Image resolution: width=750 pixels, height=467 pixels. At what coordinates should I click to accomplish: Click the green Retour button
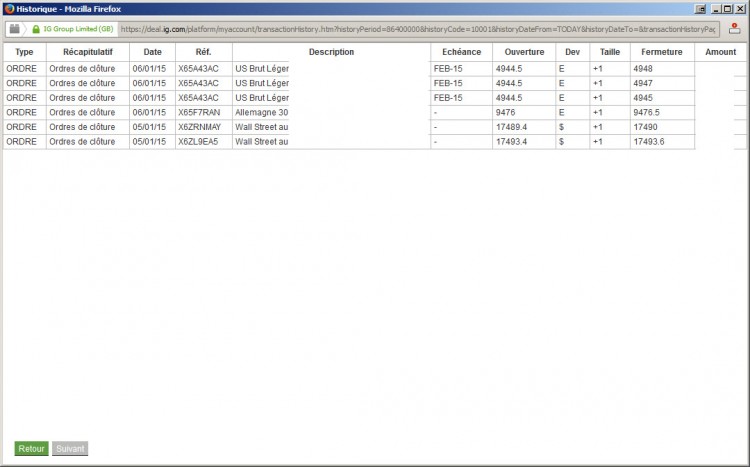point(32,448)
